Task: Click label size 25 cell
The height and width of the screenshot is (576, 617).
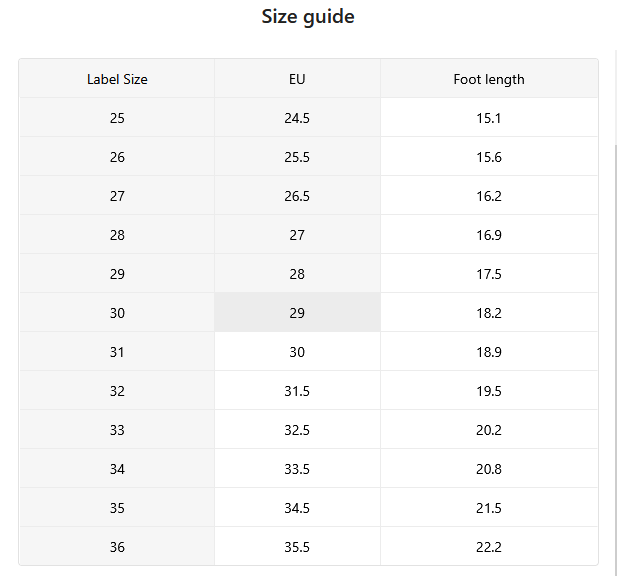Action: [117, 118]
